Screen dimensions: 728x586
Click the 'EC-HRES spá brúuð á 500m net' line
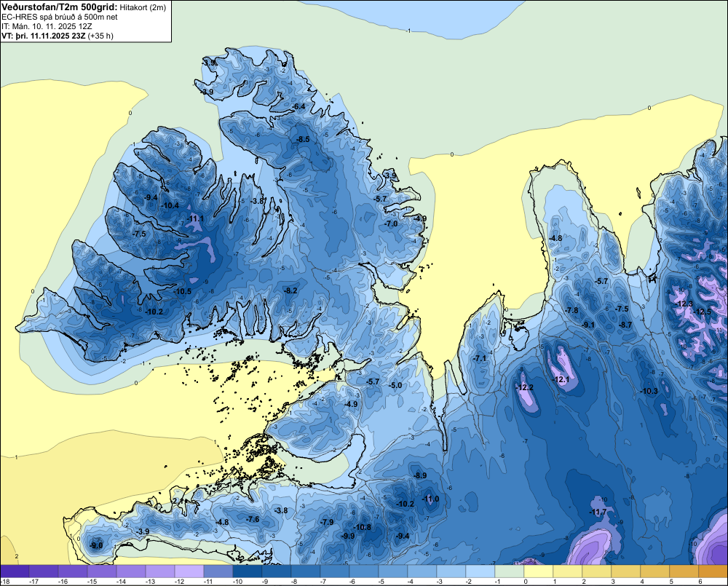[60, 17]
